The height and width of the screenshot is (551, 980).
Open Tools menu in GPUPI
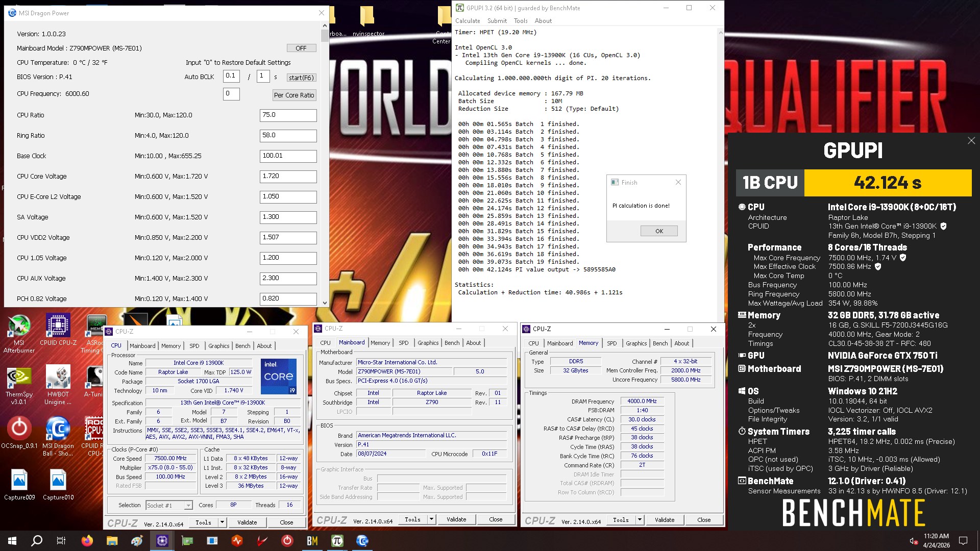point(521,21)
